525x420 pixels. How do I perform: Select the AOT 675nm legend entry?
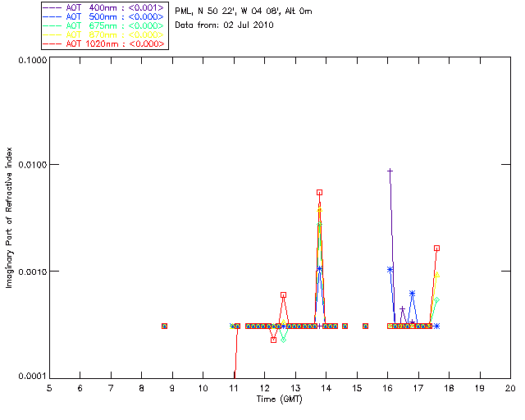tap(103, 25)
